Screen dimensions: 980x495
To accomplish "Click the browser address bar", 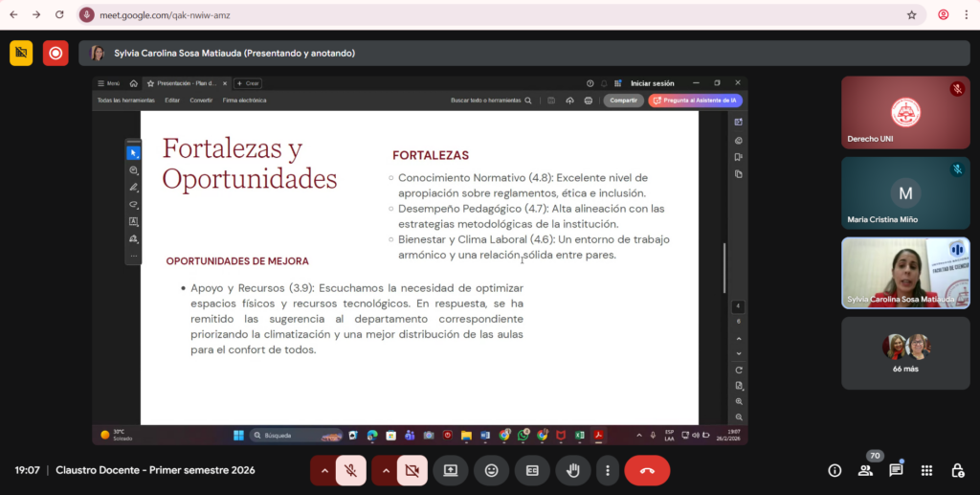I will point(479,15).
